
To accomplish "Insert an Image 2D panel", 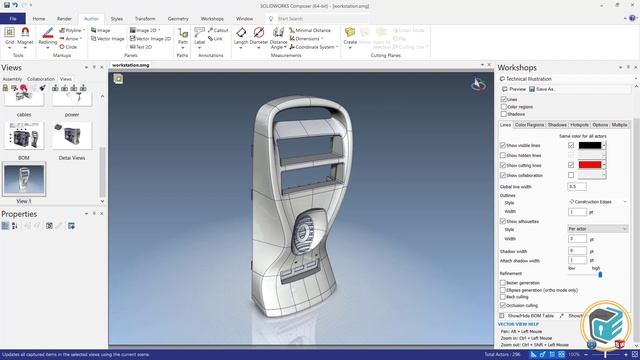I will (143, 30).
